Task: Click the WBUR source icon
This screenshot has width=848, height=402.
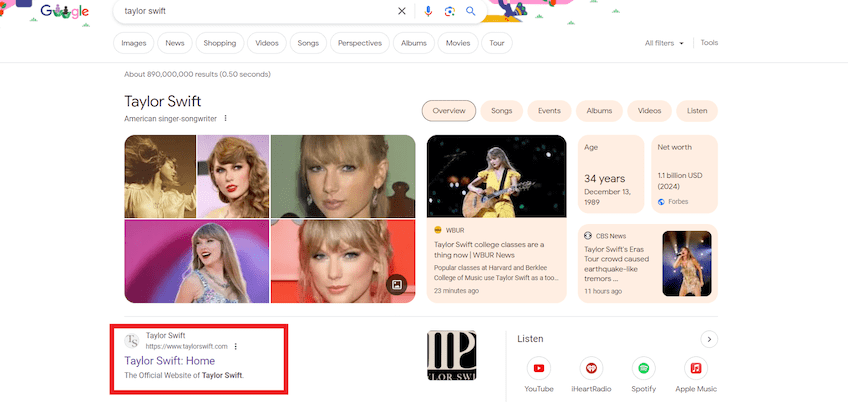Action: (x=438, y=230)
